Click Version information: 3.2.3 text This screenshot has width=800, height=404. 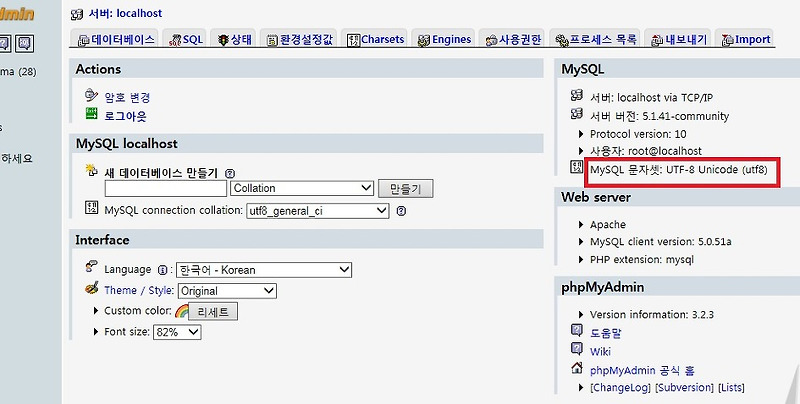652,315
